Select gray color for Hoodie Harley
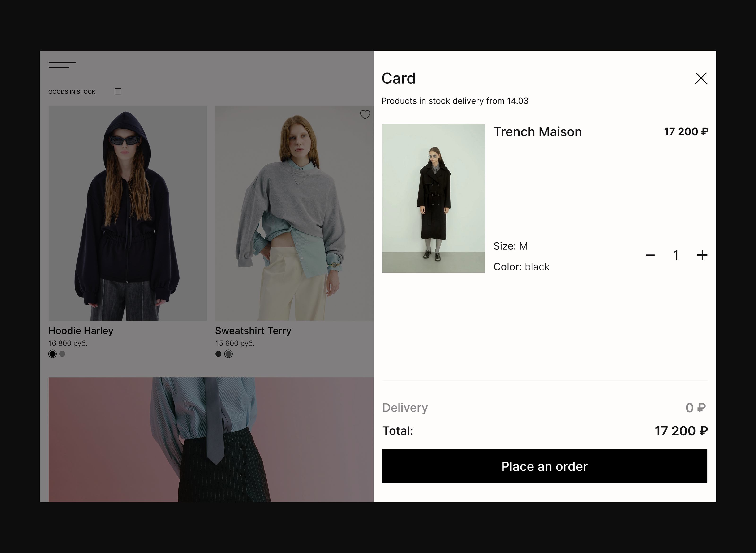This screenshot has height=553, width=756. tap(62, 354)
